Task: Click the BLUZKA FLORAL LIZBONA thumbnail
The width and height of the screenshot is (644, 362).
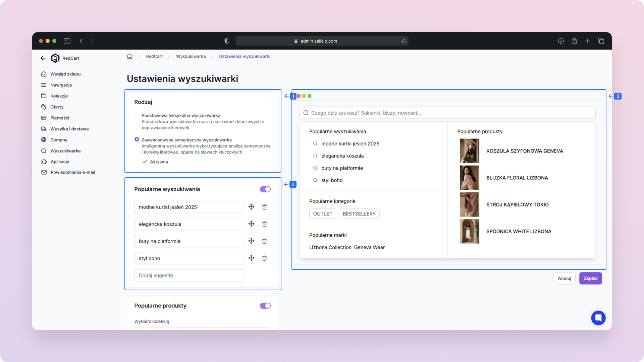Action: pyautogui.click(x=470, y=178)
